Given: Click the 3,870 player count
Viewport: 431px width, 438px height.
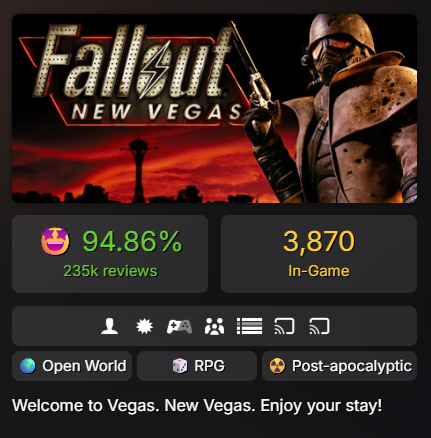Looking at the screenshot, I should 319,241.
